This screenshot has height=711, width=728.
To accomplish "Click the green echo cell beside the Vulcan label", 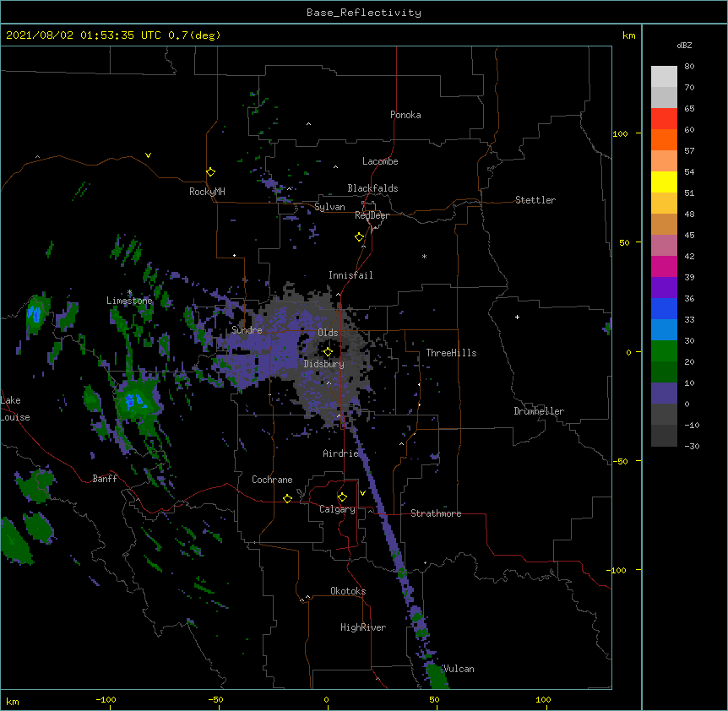I will click(x=437, y=676).
